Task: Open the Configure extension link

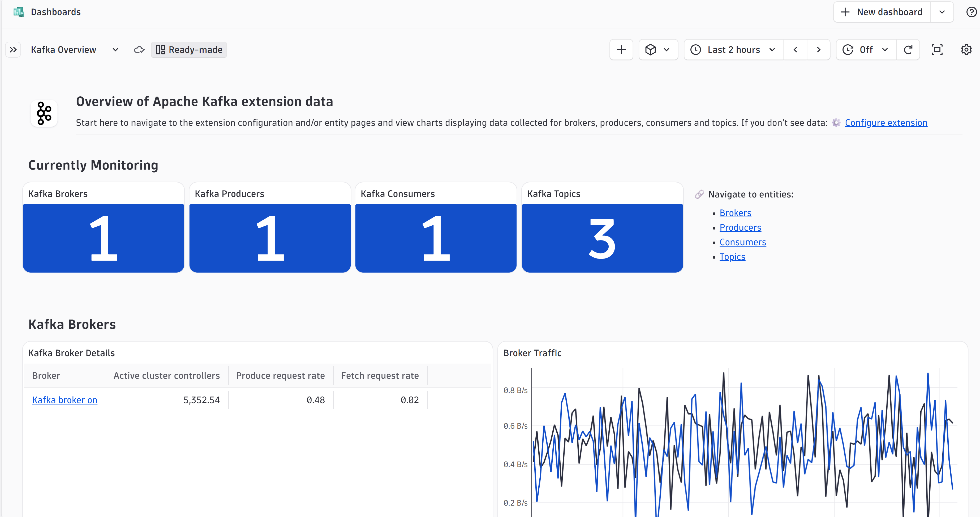Action: coord(886,123)
